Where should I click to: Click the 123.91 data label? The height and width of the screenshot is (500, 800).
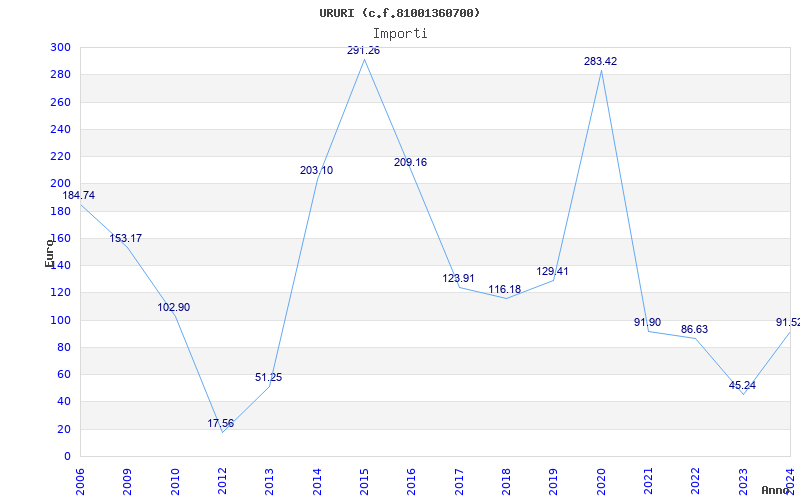pos(458,278)
